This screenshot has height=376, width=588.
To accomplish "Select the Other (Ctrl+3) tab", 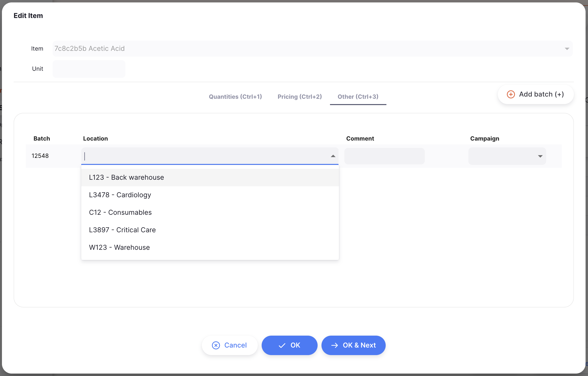I will (358, 97).
